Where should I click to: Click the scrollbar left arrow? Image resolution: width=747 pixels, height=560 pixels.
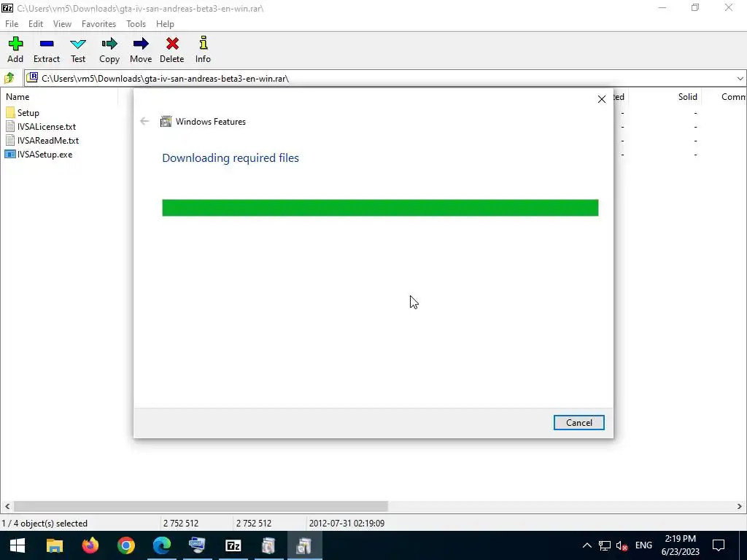pyautogui.click(x=7, y=506)
